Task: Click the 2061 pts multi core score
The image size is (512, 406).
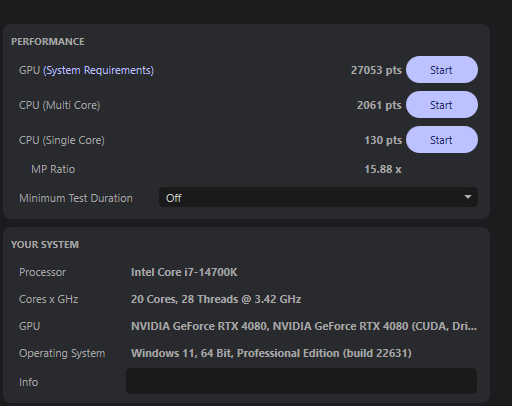Action: [x=379, y=105]
